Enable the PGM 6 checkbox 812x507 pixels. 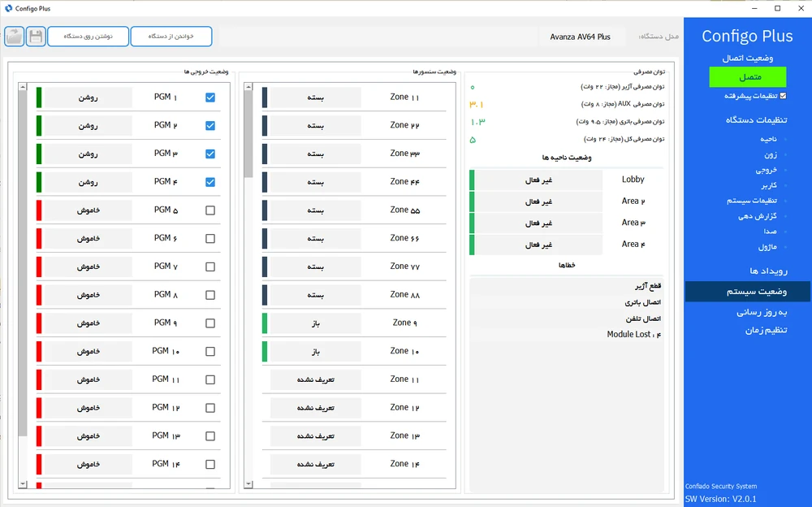[210, 238]
